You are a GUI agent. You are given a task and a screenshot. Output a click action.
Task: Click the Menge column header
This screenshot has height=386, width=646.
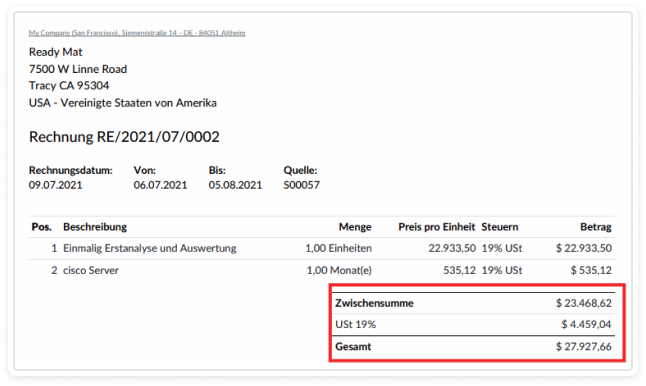(355, 227)
